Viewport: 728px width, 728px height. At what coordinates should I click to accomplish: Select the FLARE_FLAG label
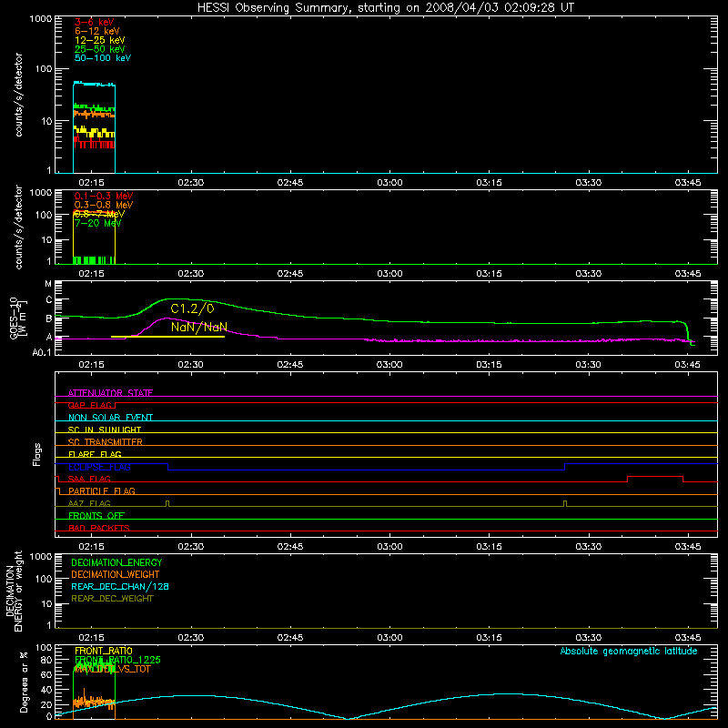pos(95,454)
